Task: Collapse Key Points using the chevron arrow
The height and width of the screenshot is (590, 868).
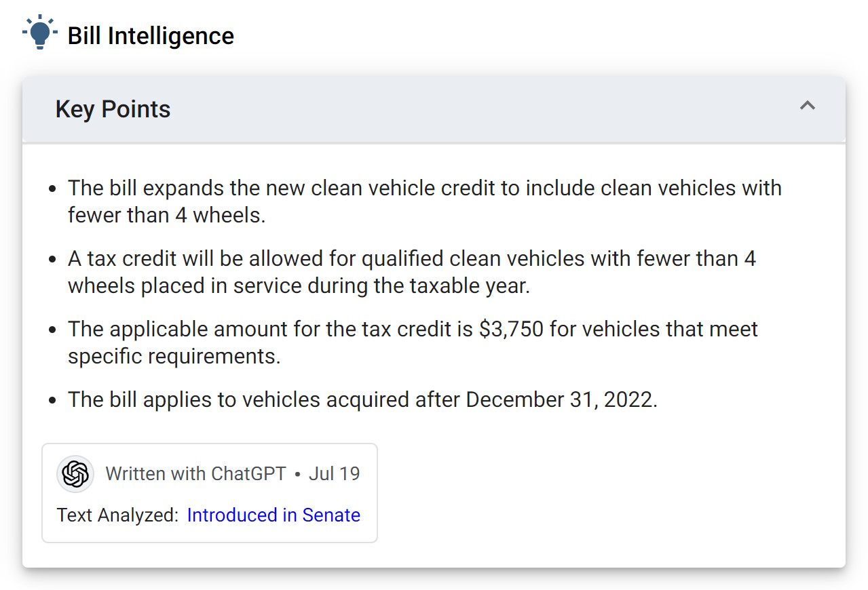Action: (807, 106)
